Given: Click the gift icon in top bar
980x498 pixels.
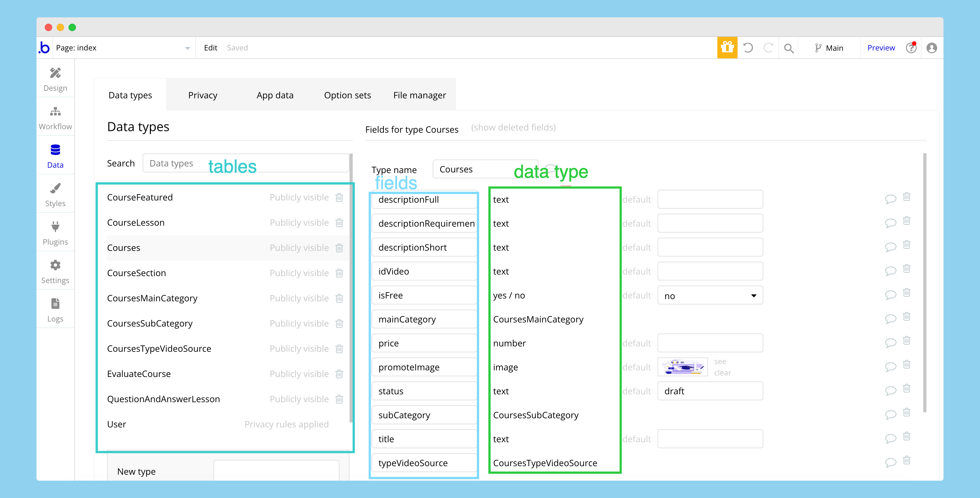Looking at the screenshot, I should coord(727,48).
